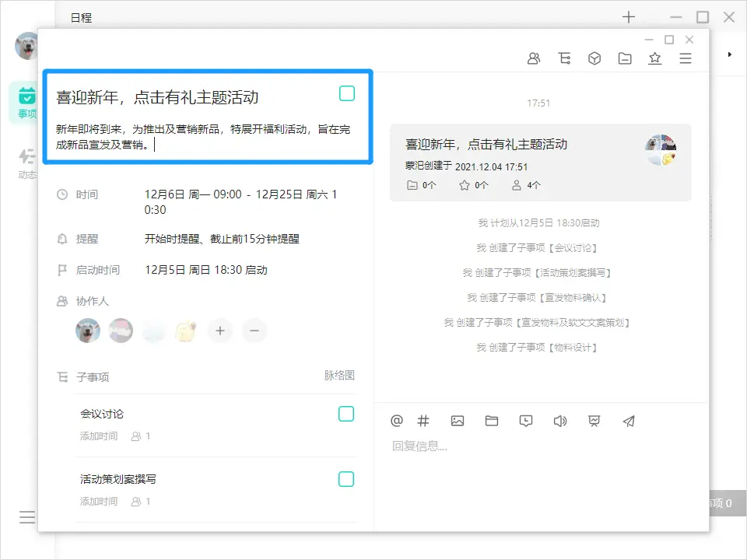Open 事项 in left sidebar
The height and width of the screenshot is (560, 747).
pyautogui.click(x=26, y=103)
